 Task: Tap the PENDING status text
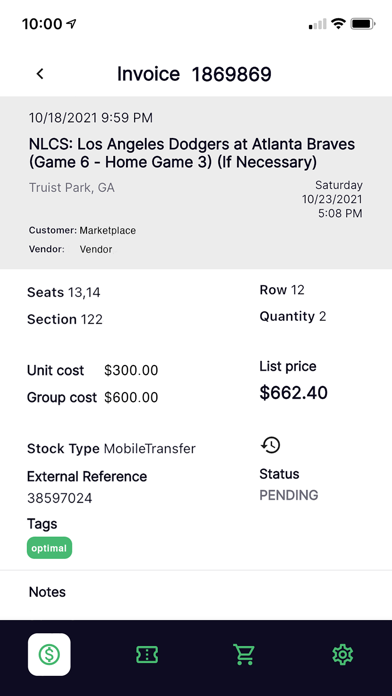point(289,495)
